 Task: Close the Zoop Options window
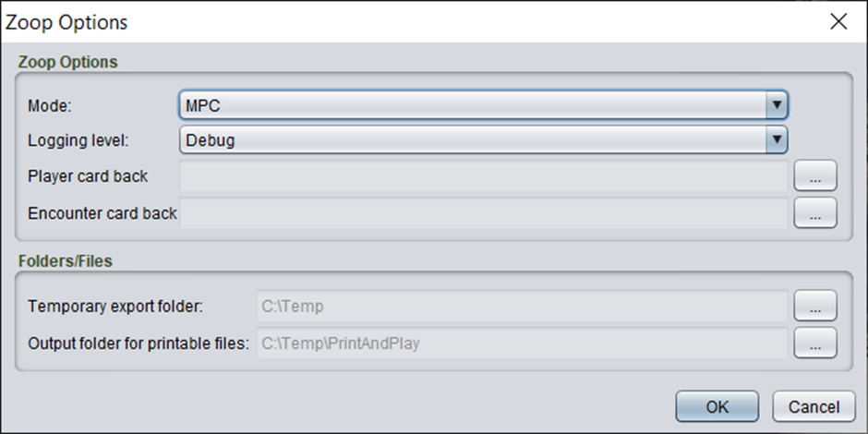[838, 21]
